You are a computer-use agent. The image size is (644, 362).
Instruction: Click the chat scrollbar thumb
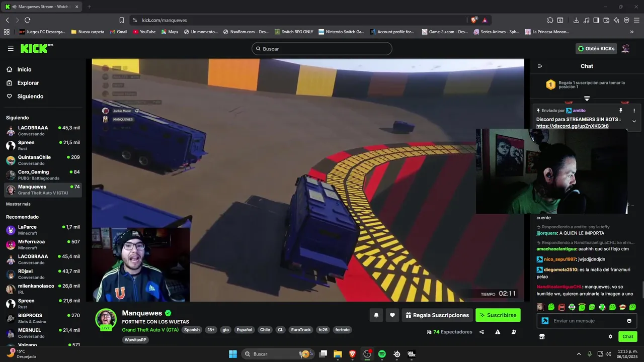(642, 290)
